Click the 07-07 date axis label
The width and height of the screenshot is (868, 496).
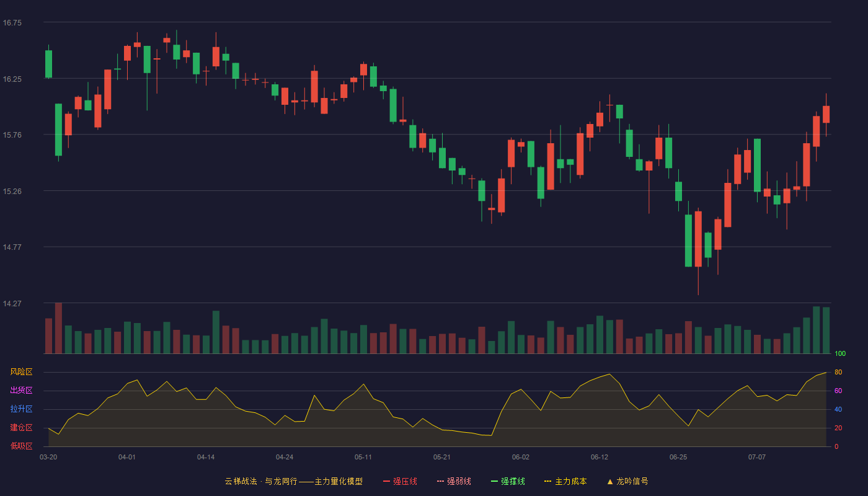tap(757, 457)
